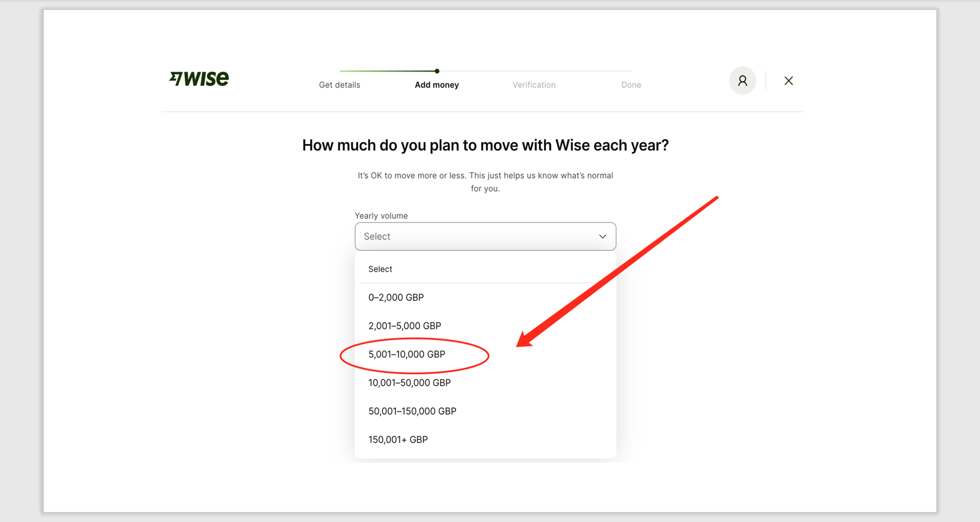980x522 pixels.
Task: Open the profile account icon
Action: [x=742, y=80]
